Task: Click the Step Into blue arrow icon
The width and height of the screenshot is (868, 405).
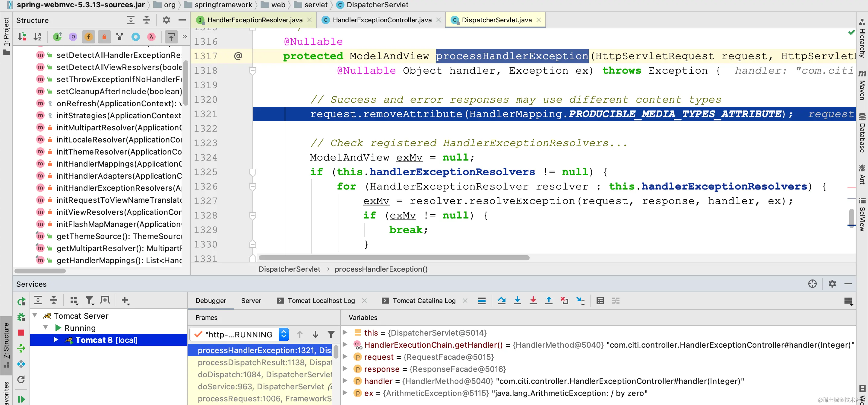Action: click(517, 301)
